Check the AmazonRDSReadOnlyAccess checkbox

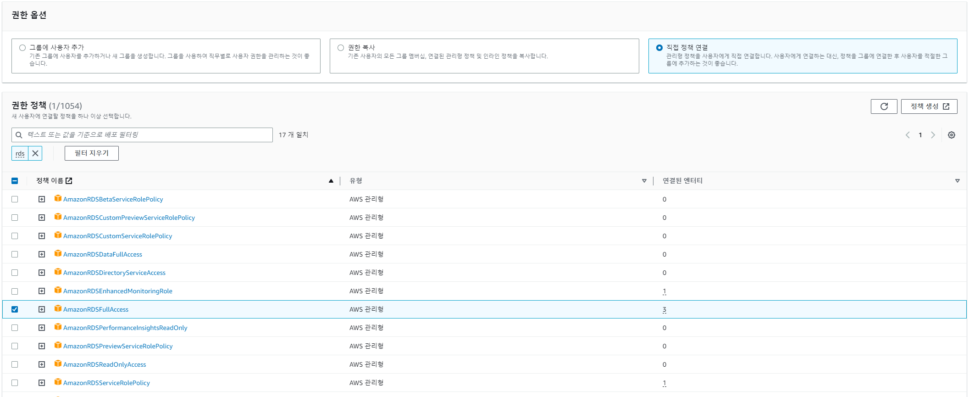(x=15, y=364)
